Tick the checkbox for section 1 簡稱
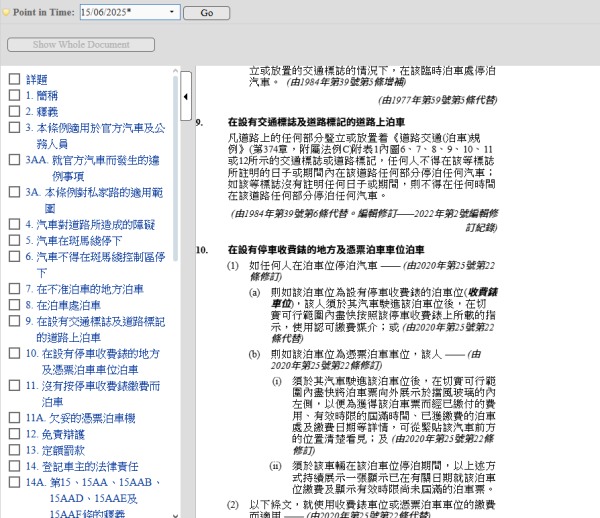This screenshot has width=600, height=518. point(14,96)
